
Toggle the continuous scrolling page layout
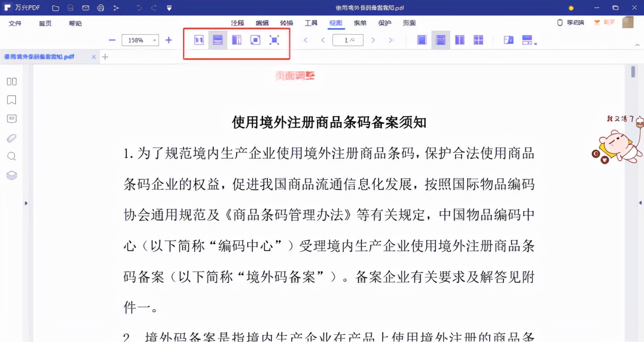click(440, 39)
